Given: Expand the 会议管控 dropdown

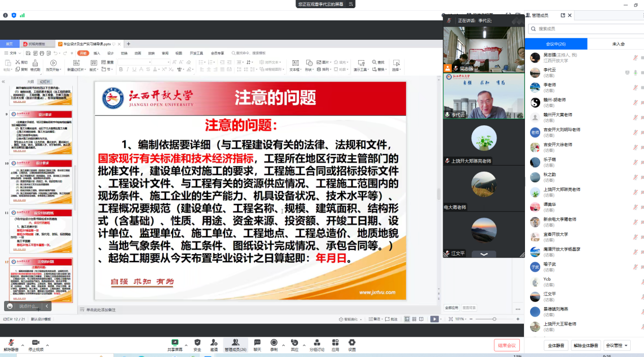Looking at the screenshot, I should coord(618,345).
